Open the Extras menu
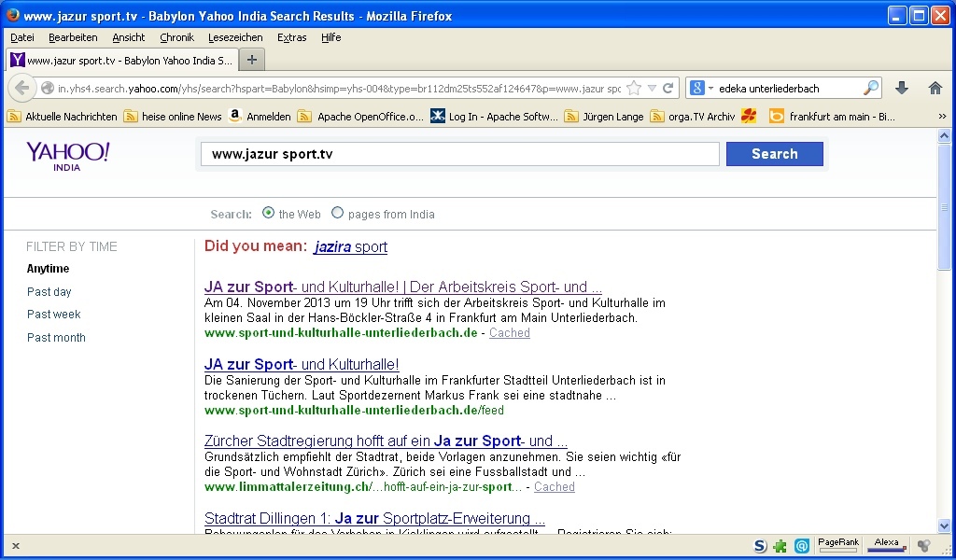This screenshot has height=560, width=956. click(291, 37)
